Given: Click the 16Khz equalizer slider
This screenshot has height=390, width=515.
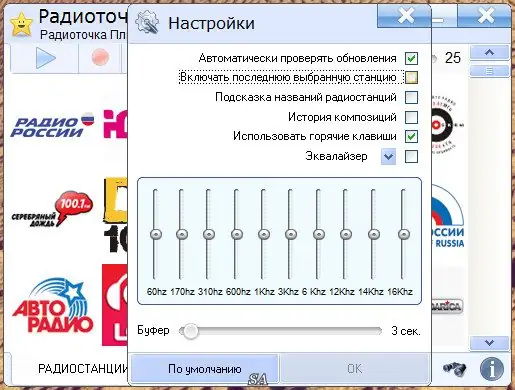Looking at the screenshot, I should (x=404, y=234).
